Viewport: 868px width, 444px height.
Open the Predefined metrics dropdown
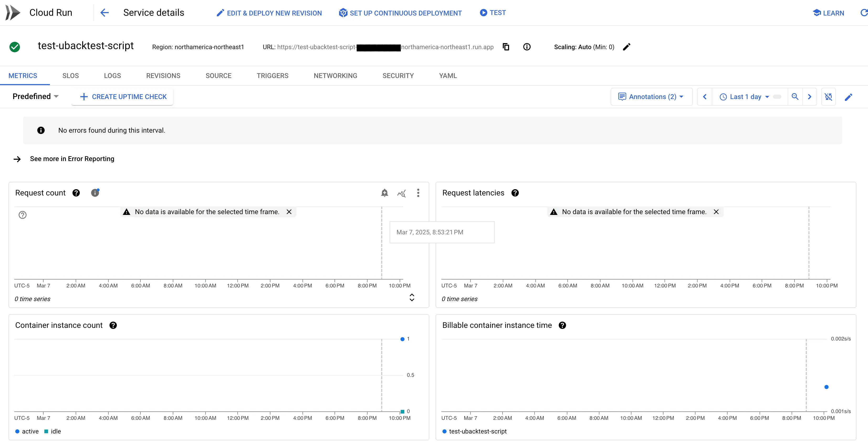pyautogui.click(x=35, y=96)
